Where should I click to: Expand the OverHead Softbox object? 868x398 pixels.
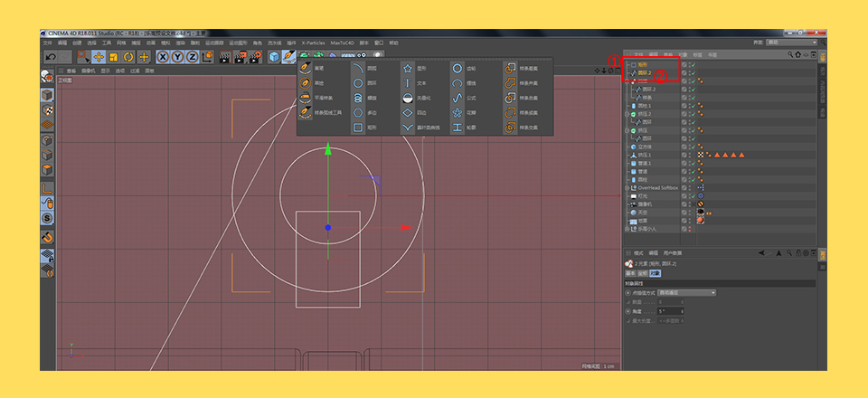click(627, 188)
